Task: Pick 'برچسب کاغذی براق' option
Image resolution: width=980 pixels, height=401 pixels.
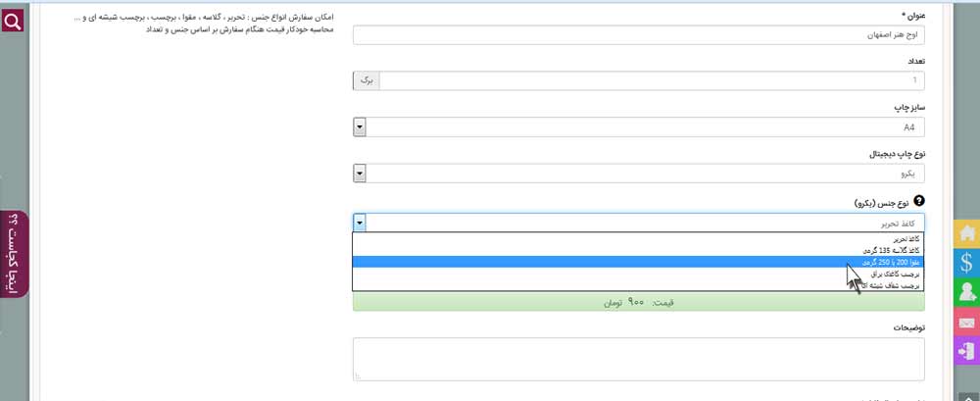Action: pyautogui.click(x=639, y=274)
